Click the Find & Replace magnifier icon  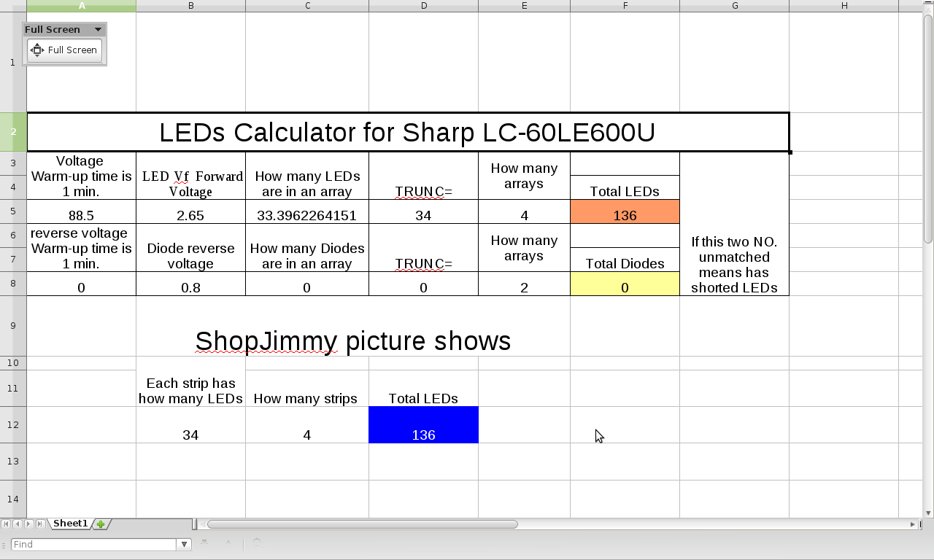tap(257, 544)
